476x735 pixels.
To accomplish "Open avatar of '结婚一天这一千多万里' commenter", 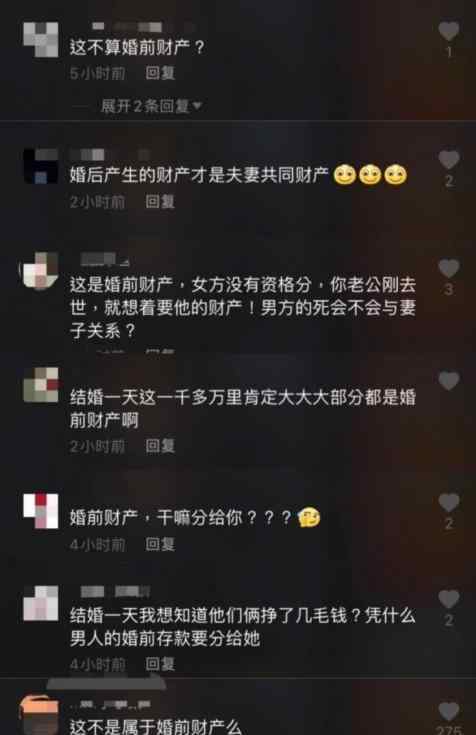I will pos(41,385).
